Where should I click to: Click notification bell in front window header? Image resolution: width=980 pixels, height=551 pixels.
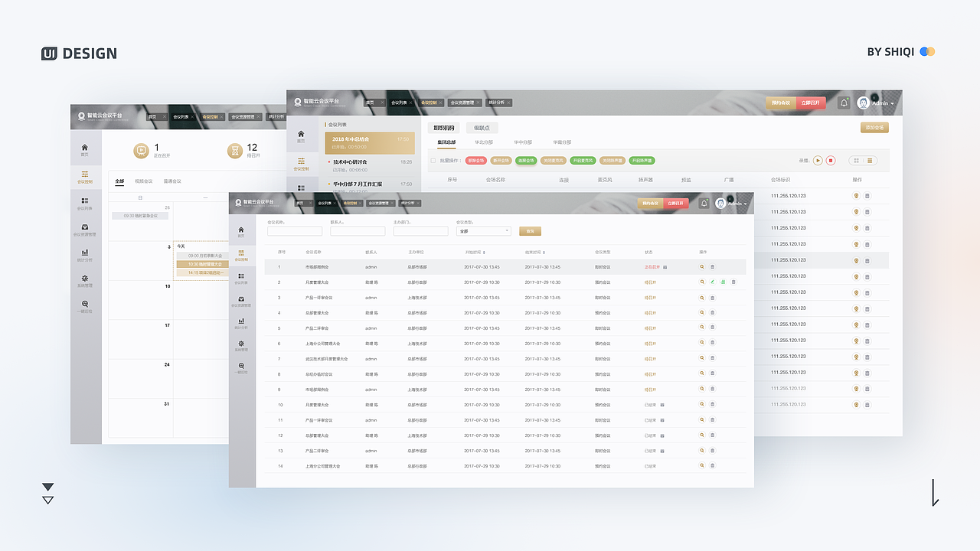(704, 204)
